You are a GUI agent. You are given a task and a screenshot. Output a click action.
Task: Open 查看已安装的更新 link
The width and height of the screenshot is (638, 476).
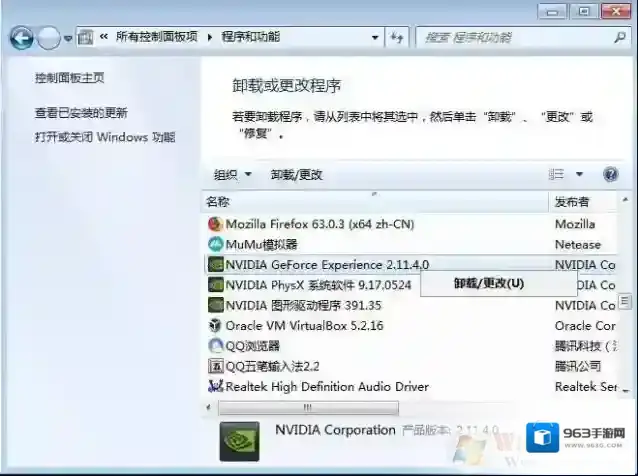click(x=81, y=113)
